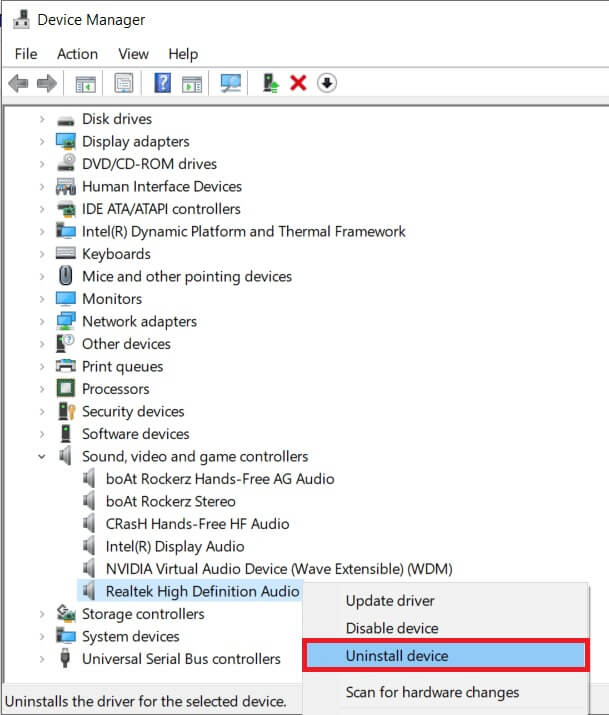The image size is (609, 715).
Task: Click the Update driver toolbar icon
Action: 271,83
